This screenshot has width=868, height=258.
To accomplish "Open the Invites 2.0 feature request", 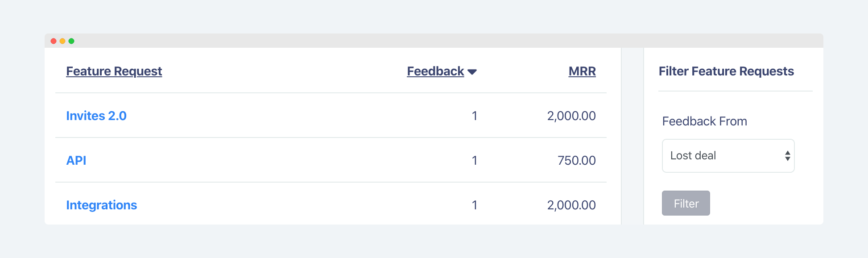I will tap(96, 116).
